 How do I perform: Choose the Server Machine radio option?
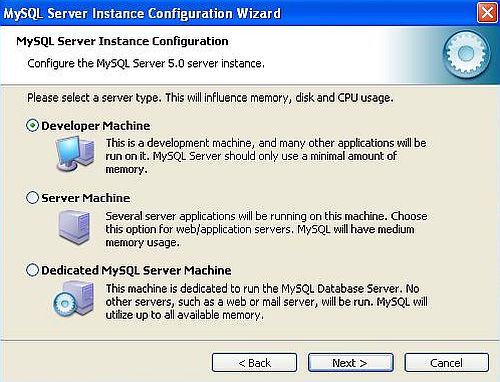(32, 198)
